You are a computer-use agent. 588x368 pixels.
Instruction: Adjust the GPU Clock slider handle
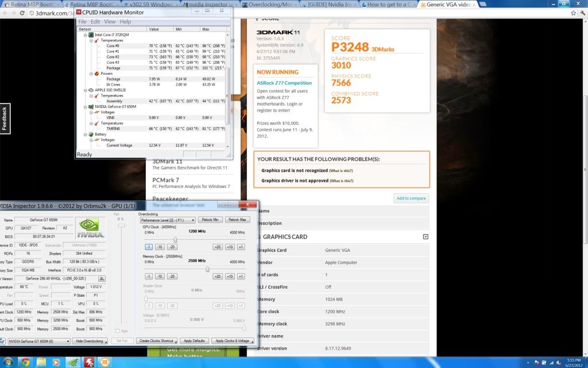[x=175, y=240]
